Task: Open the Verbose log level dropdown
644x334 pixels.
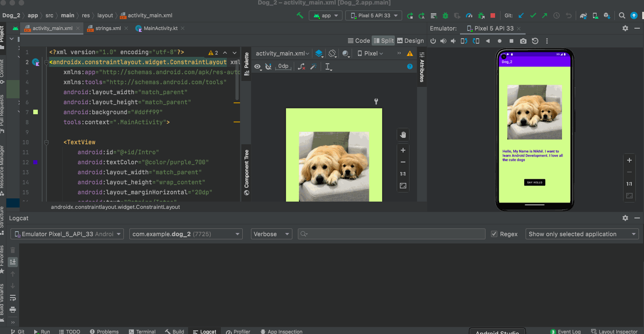Action: point(271,234)
